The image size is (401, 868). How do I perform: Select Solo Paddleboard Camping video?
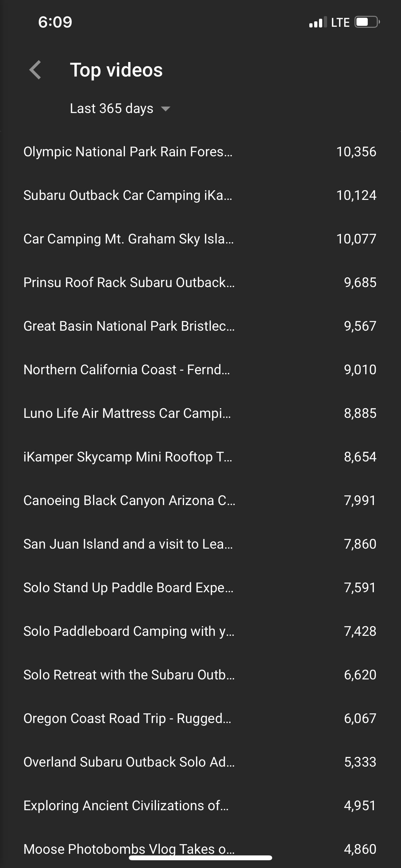tap(129, 631)
